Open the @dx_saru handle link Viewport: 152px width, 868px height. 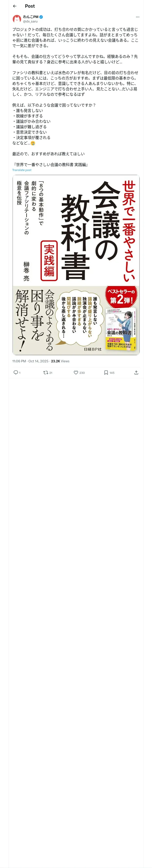30,22
